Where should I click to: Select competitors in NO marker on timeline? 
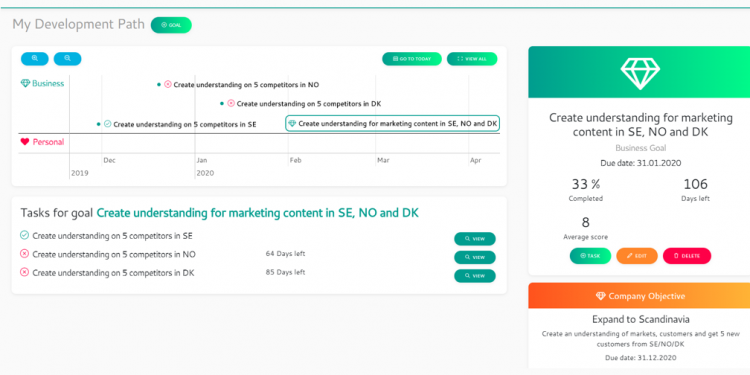242,85
